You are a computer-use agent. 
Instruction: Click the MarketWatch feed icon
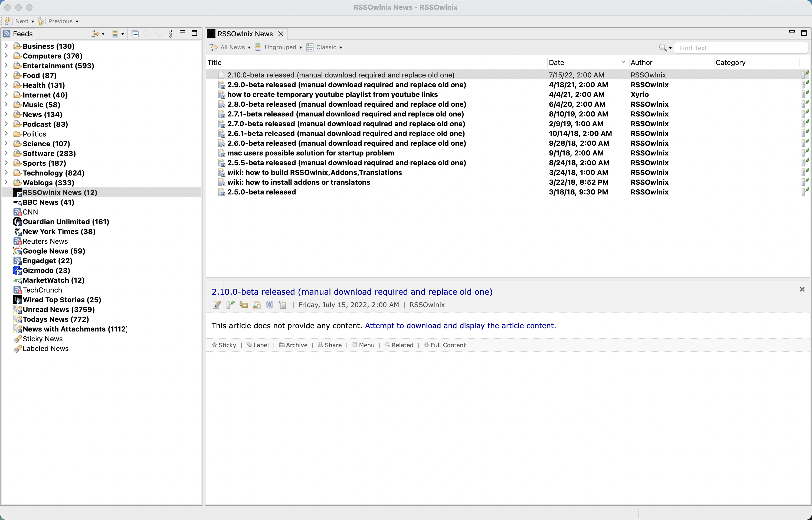[17, 280]
